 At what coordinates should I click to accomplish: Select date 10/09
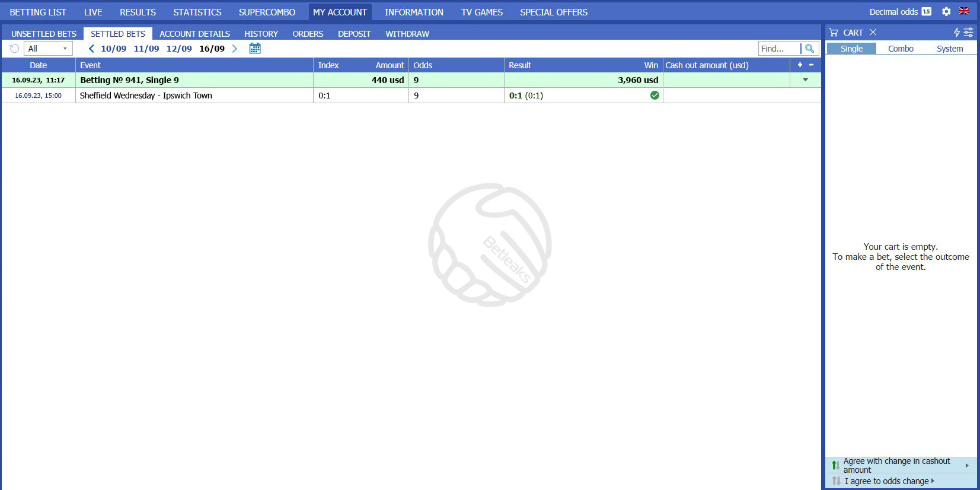coord(113,49)
